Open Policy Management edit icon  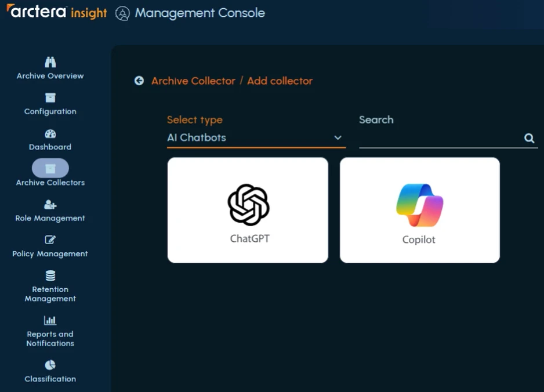pyautogui.click(x=50, y=239)
